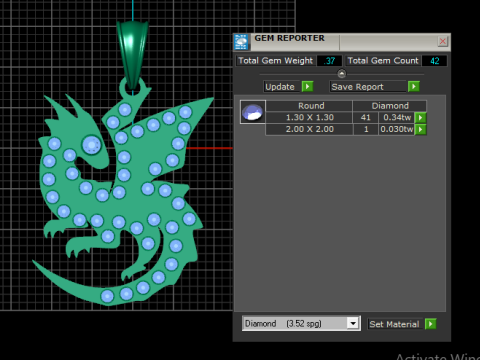Click the 41 gem count cell

coord(365,118)
